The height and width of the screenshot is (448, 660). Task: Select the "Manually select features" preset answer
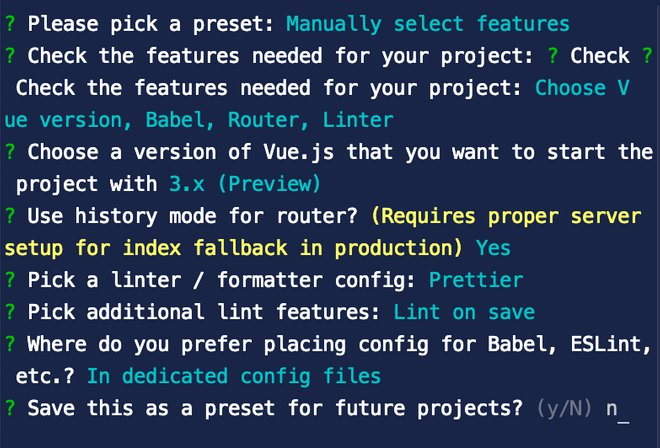427,23
